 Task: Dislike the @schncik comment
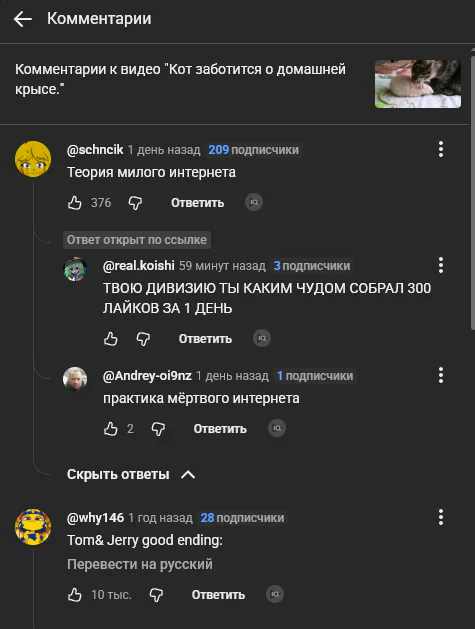pos(135,203)
